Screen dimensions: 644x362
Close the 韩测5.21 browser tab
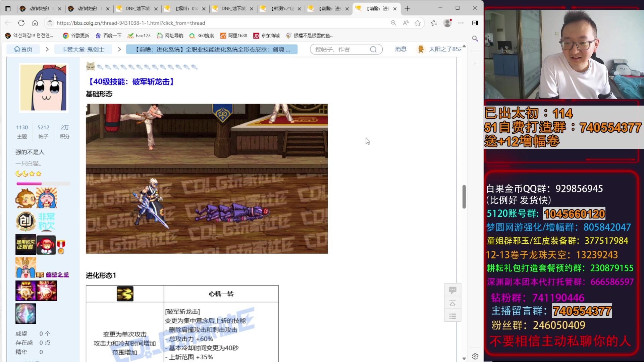tap(299, 9)
